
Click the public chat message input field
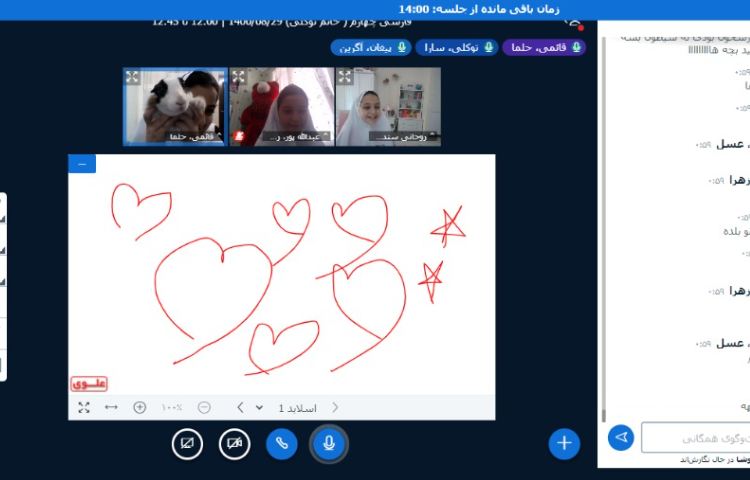(x=695, y=437)
